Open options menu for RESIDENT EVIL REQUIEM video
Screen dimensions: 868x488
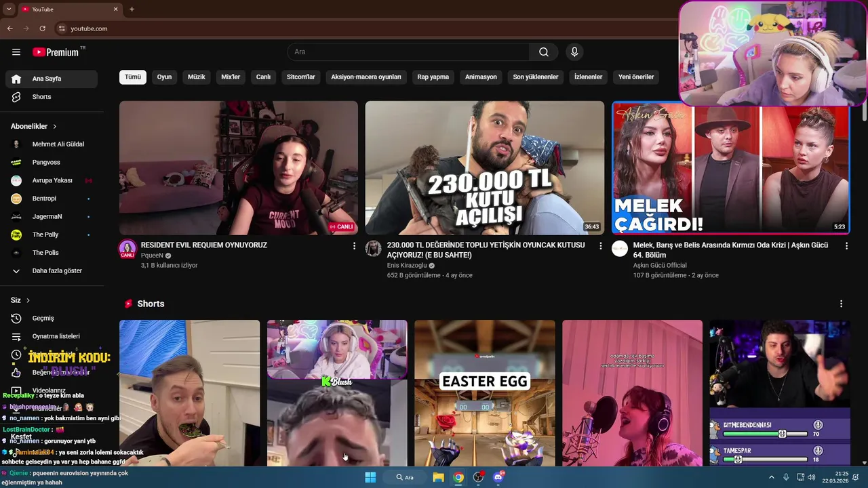tap(354, 246)
